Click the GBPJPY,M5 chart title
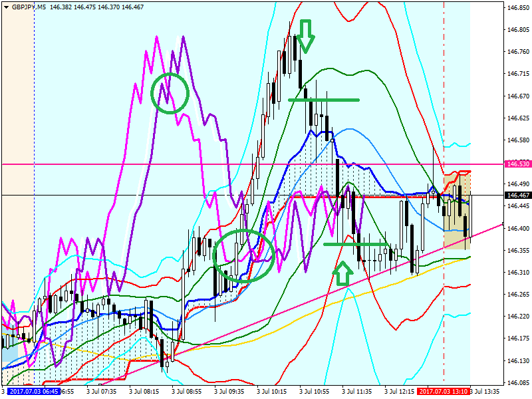 tap(29, 7)
